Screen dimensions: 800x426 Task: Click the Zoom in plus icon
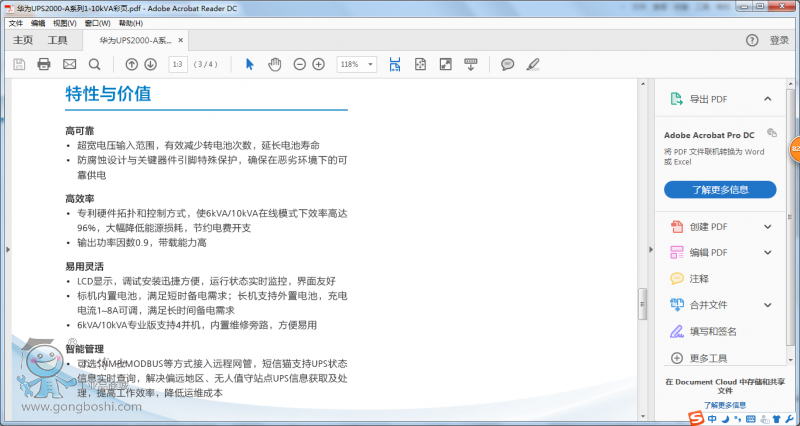[x=318, y=64]
